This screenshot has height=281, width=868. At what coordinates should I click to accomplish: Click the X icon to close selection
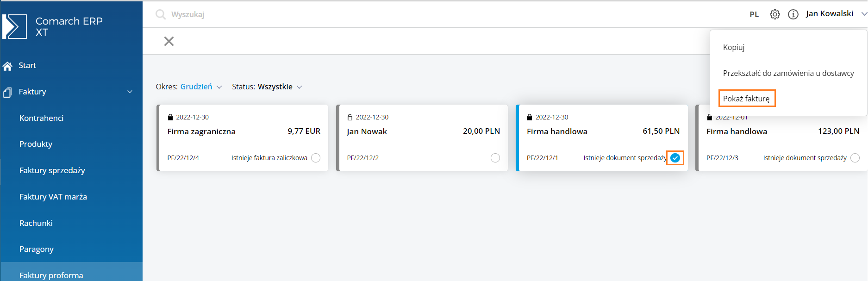pyautogui.click(x=169, y=41)
